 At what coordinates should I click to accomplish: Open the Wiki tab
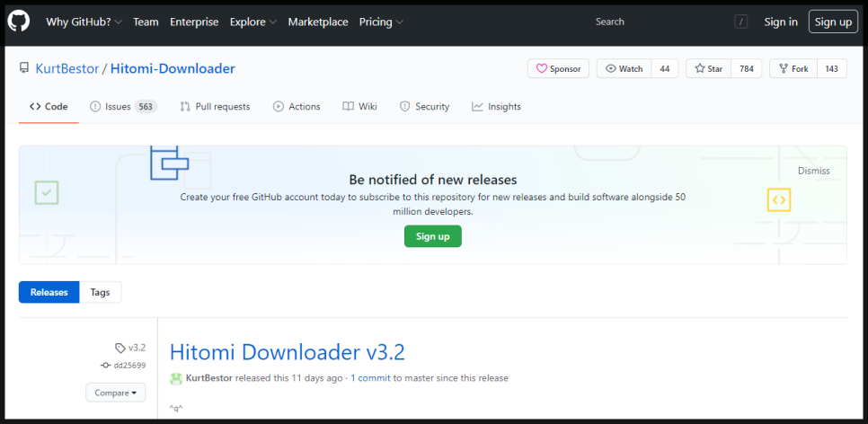click(359, 106)
